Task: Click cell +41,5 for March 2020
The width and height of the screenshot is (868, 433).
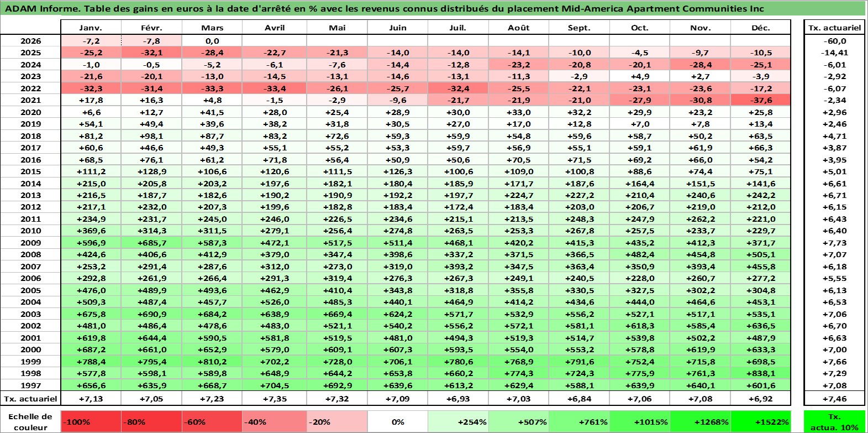Action: point(212,112)
